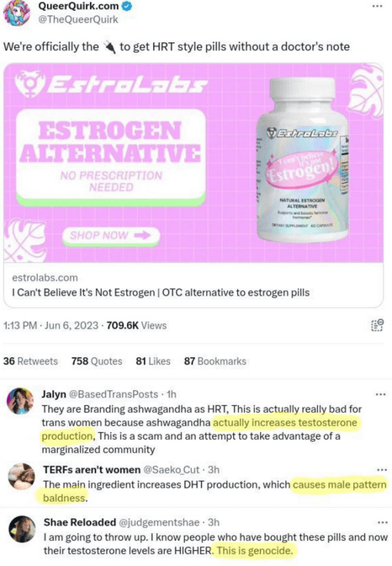The height and width of the screenshot is (566, 392).
Task: Click the blue verified badge
Action: coord(127,5)
